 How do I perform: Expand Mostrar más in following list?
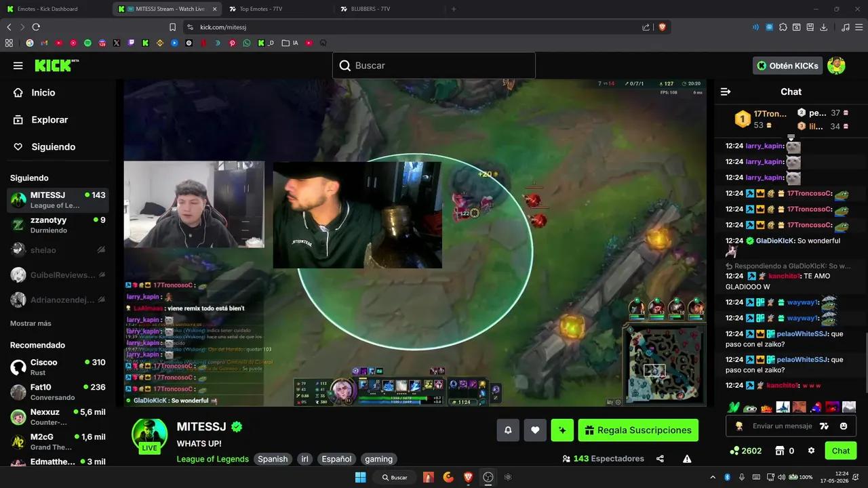coord(31,323)
